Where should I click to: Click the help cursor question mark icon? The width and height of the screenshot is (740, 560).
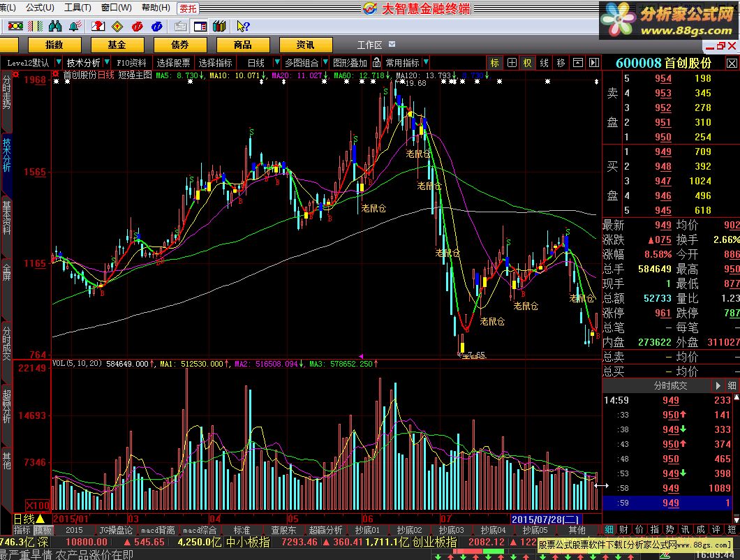[243, 27]
